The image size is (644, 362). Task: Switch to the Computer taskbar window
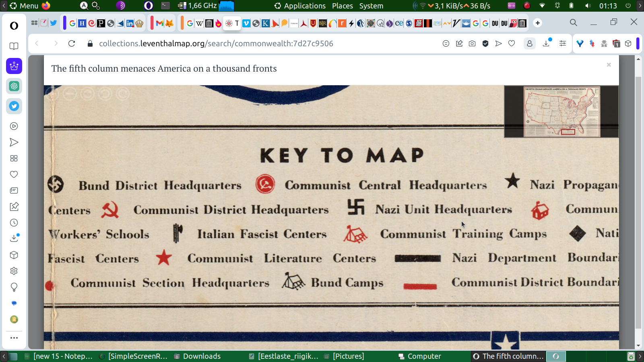(x=420, y=356)
